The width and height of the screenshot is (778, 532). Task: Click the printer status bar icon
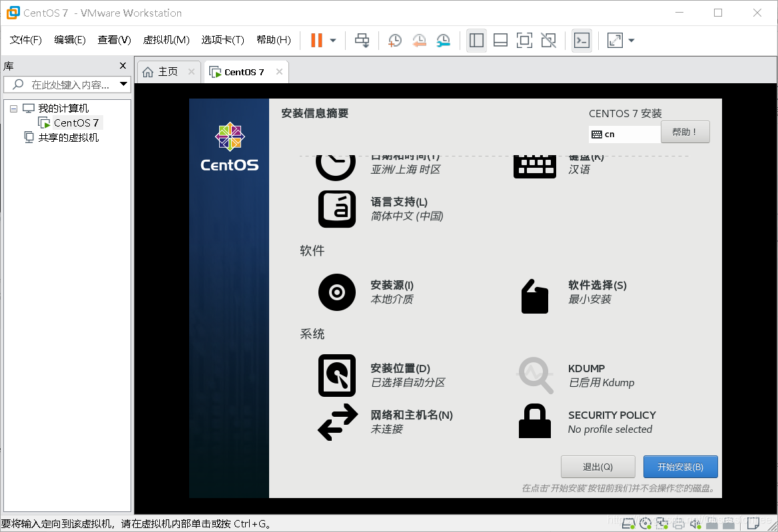coord(678,523)
